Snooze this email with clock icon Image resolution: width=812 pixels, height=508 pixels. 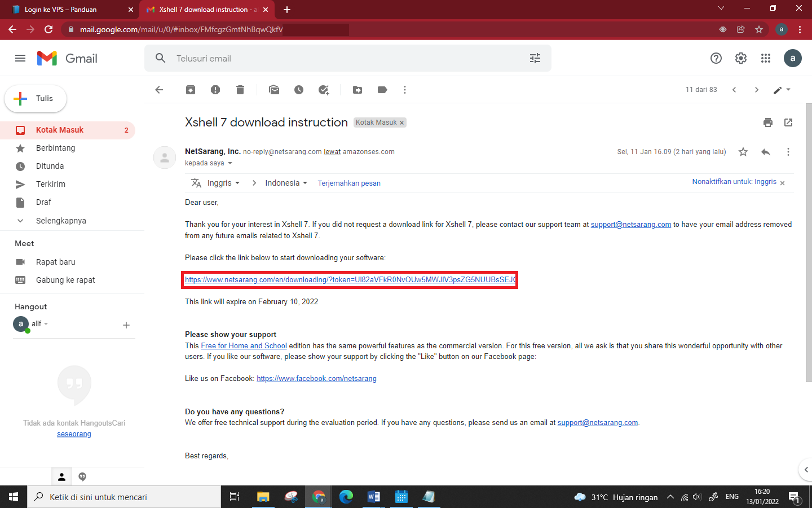[x=299, y=90]
